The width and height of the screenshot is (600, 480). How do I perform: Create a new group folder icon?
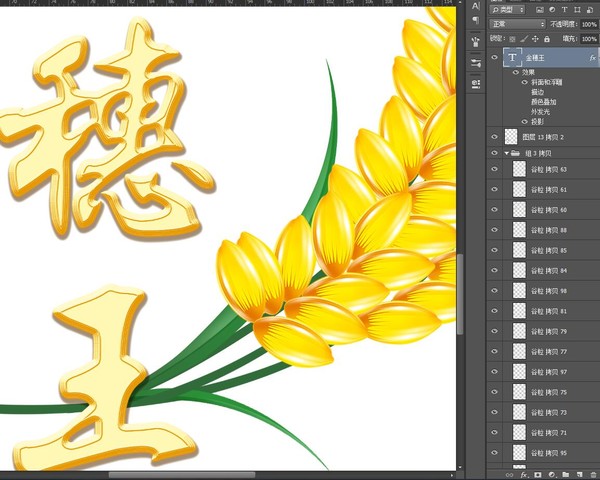[566, 475]
